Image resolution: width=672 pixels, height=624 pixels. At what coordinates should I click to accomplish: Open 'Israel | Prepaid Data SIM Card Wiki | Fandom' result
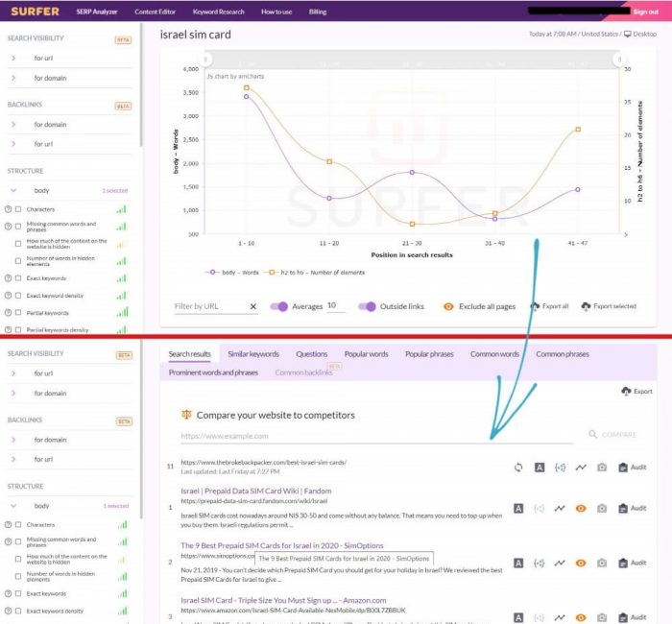256,491
